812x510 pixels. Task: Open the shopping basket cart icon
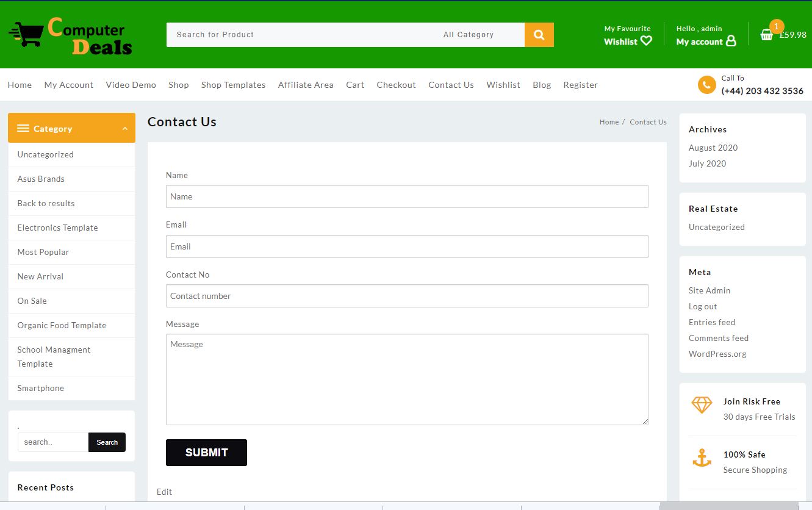pos(766,35)
